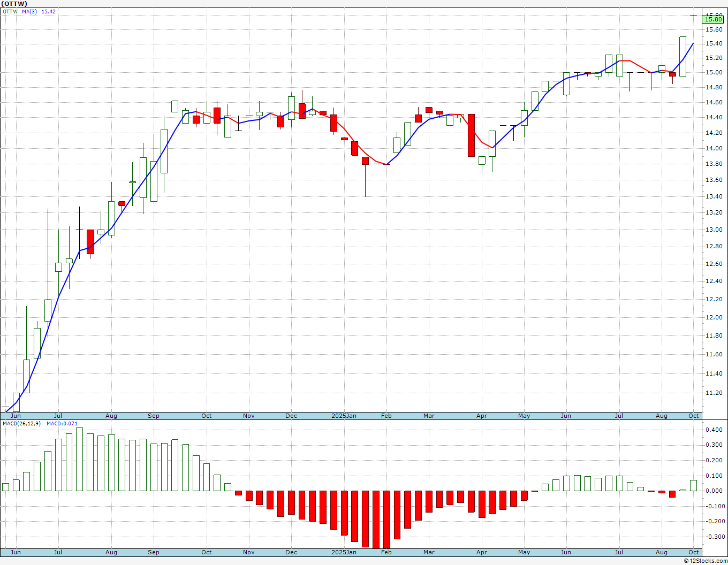Select Dec on the MACD panel date axis

click(291, 552)
